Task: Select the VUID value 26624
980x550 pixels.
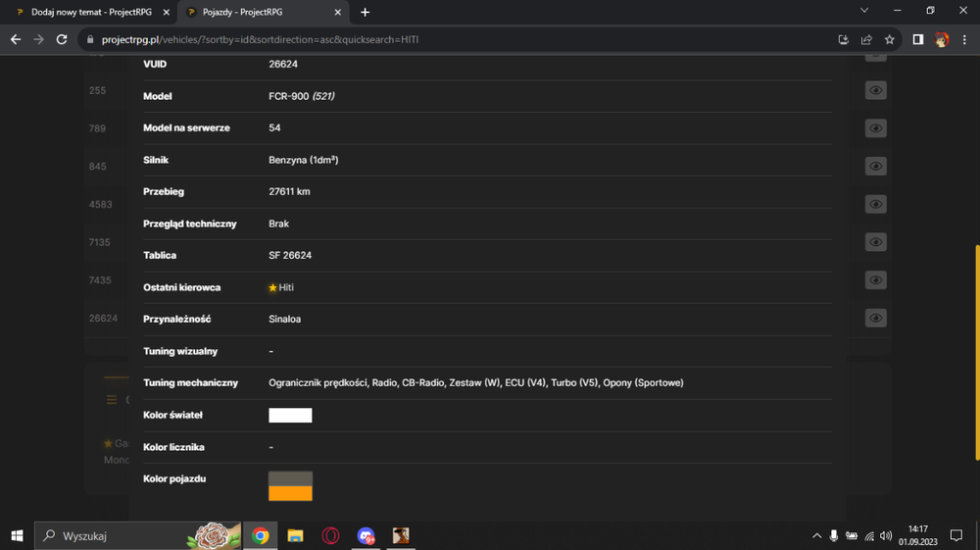Action: point(283,65)
